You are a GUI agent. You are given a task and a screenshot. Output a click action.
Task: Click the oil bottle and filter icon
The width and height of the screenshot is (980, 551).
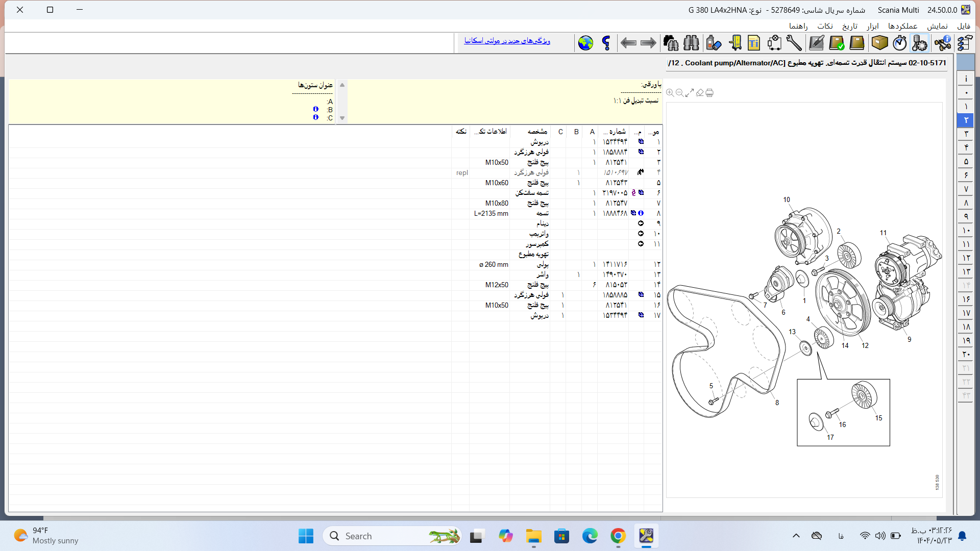coord(713,43)
